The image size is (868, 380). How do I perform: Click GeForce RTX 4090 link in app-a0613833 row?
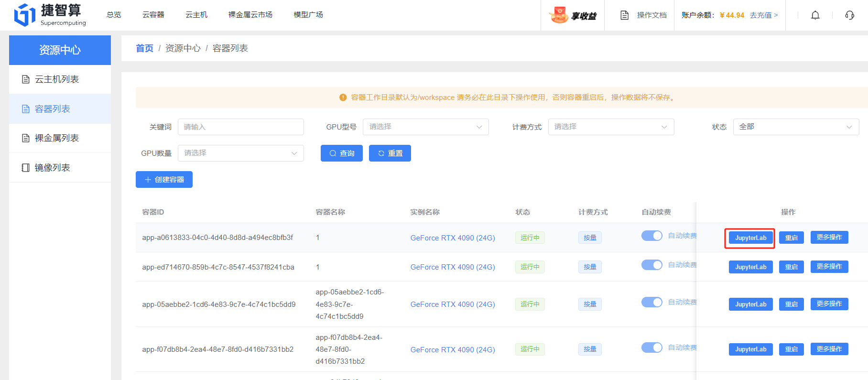[453, 238]
